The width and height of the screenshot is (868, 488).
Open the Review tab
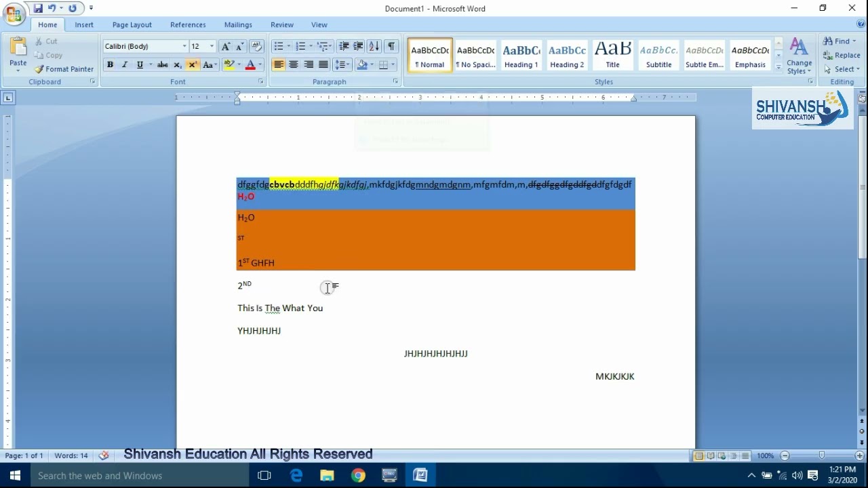(282, 24)
